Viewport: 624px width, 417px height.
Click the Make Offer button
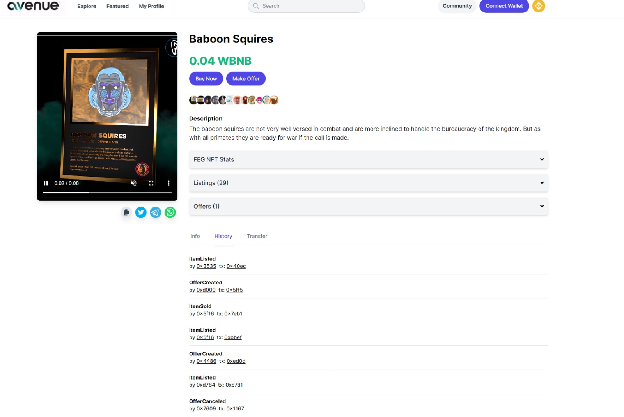(x=246, y=79)
